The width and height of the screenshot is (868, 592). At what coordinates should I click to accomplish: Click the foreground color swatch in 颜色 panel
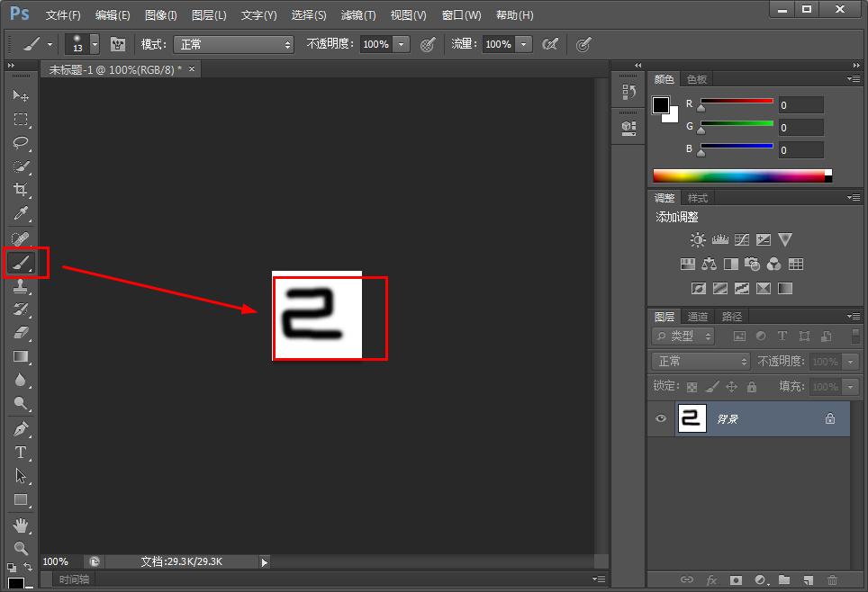[661, 105]
